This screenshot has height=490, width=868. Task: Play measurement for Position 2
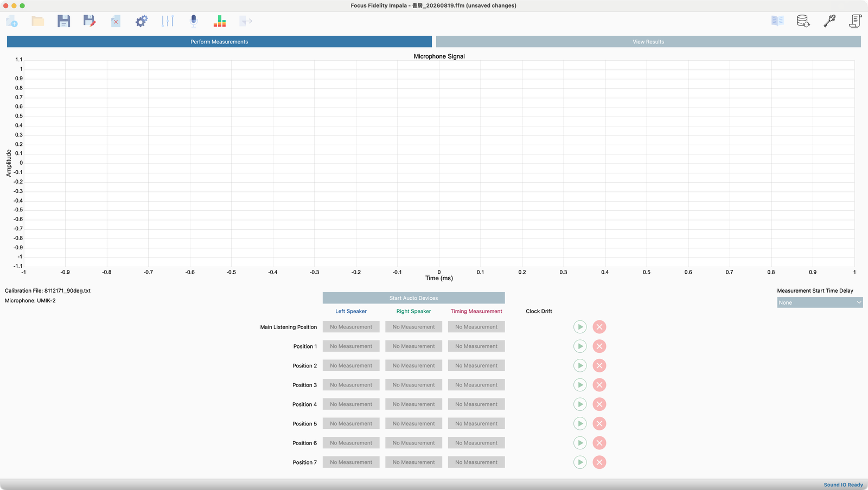pyautogui.click(x=580, y=366)
